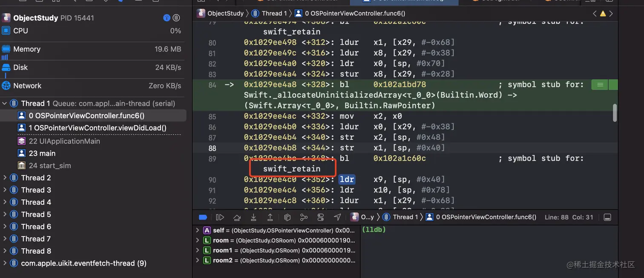Click the green L icon beside room2
This screenshot has width=644, height=278.
(207, 260)
